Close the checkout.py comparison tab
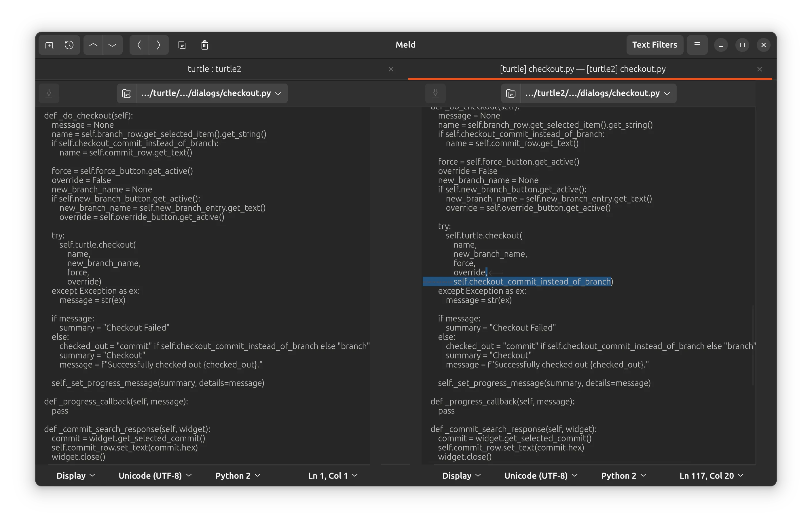 (x=759, y=69)
